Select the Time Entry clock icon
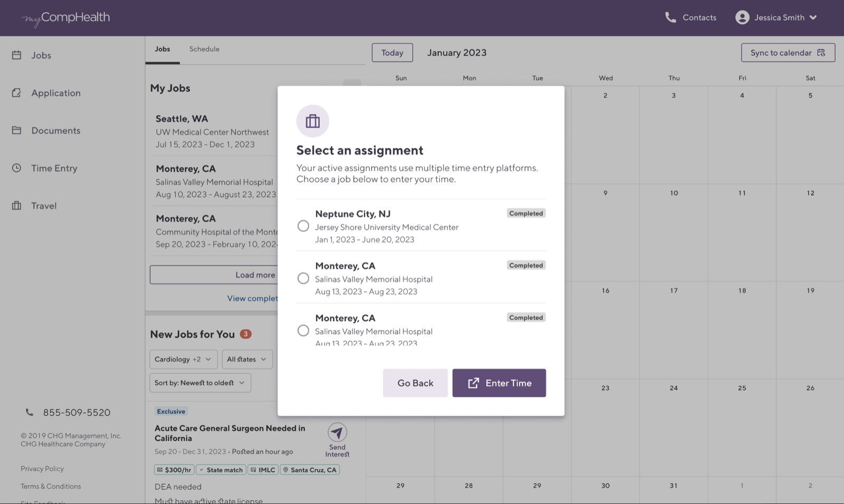 (17, 168)
